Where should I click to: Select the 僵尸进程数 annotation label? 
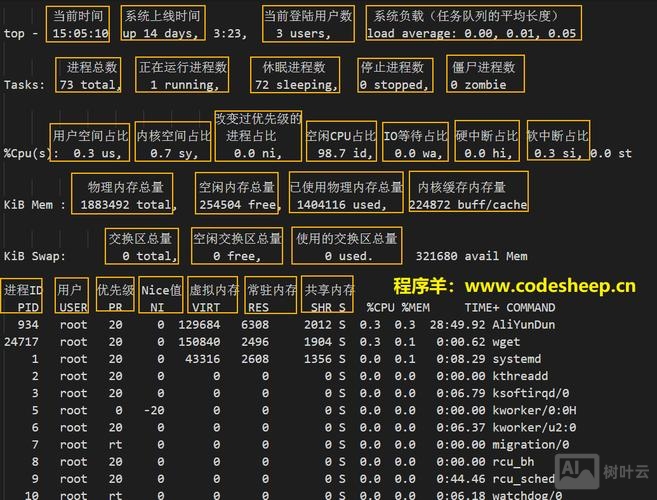coord(484,67)
